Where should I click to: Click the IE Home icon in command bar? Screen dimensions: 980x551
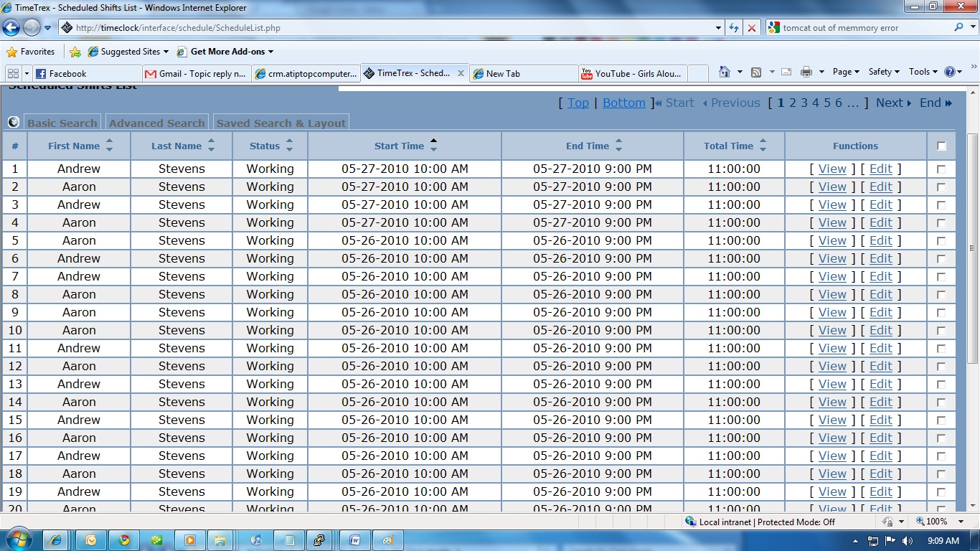[x=725, y=72]
